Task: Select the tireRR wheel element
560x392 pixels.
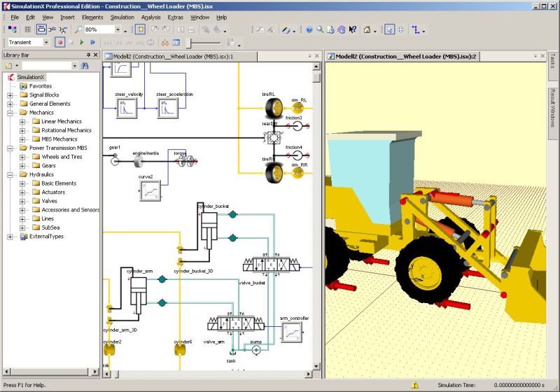Action: (274, 173)
